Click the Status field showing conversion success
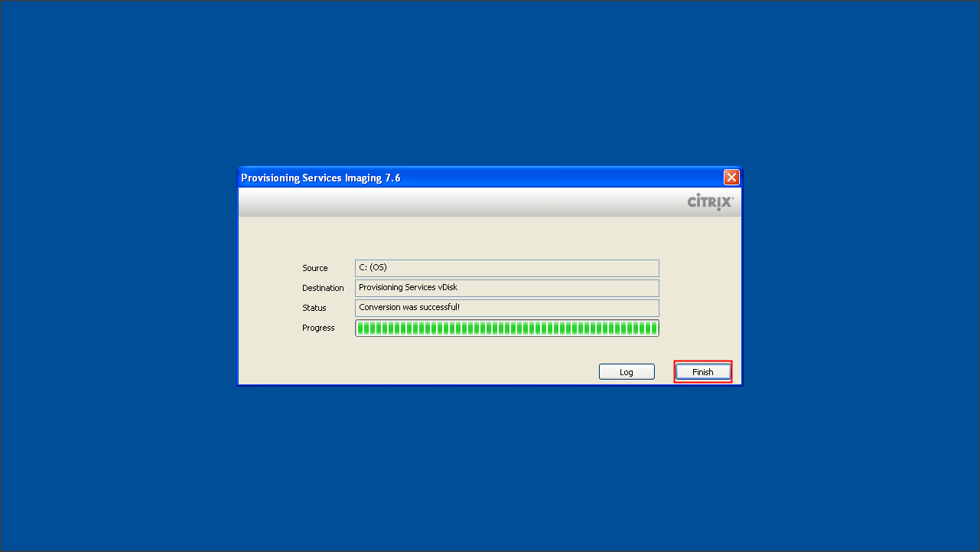This screenshot has width=980, height=552. click(x=506, y=308)
